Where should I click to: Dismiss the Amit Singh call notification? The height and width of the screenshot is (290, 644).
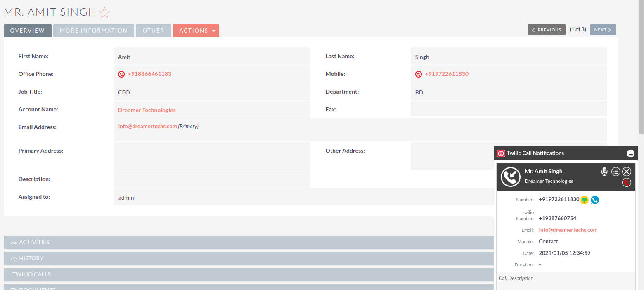(627, 172)
